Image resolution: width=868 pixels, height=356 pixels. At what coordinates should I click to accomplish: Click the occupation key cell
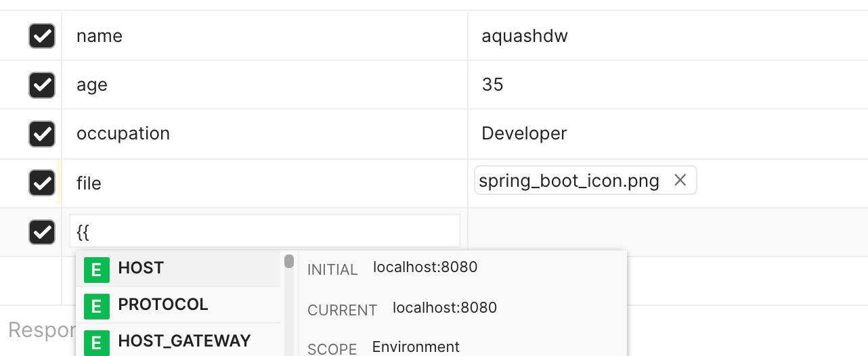tap(123, 134)
